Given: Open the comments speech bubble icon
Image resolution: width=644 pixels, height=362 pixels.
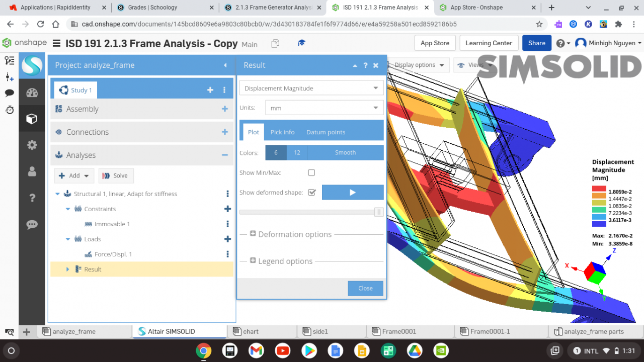Looking at the screenshot, I should click(x=9, y=93).
